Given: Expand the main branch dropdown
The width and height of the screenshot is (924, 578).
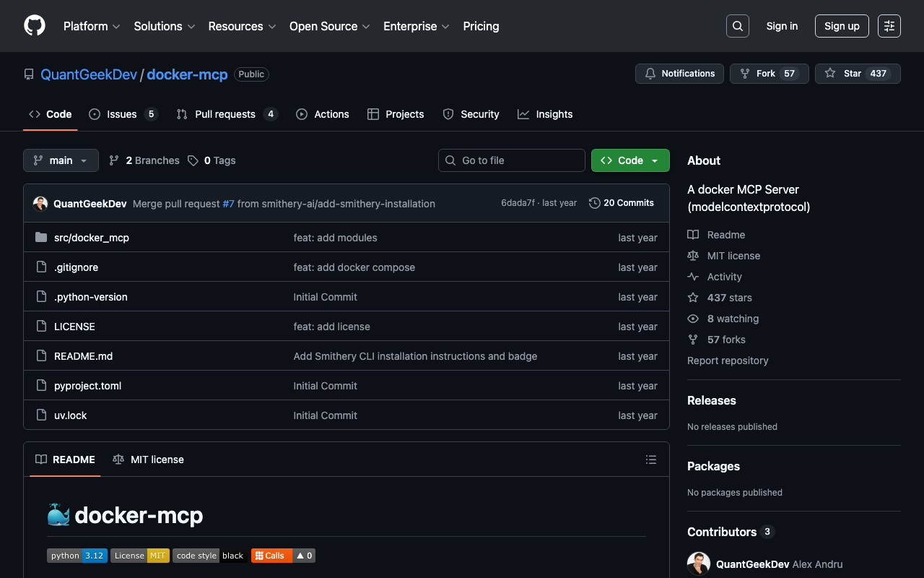Looking at the screenshot, I should pyautogui.click(x=61, y=160).
